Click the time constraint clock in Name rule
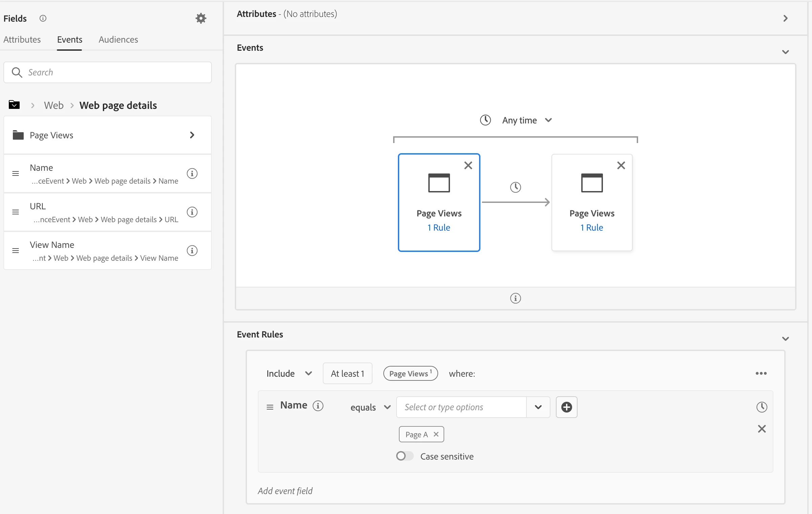Viewport: 812px width, 514px height. pyautogui.click(x=761, y=407)
